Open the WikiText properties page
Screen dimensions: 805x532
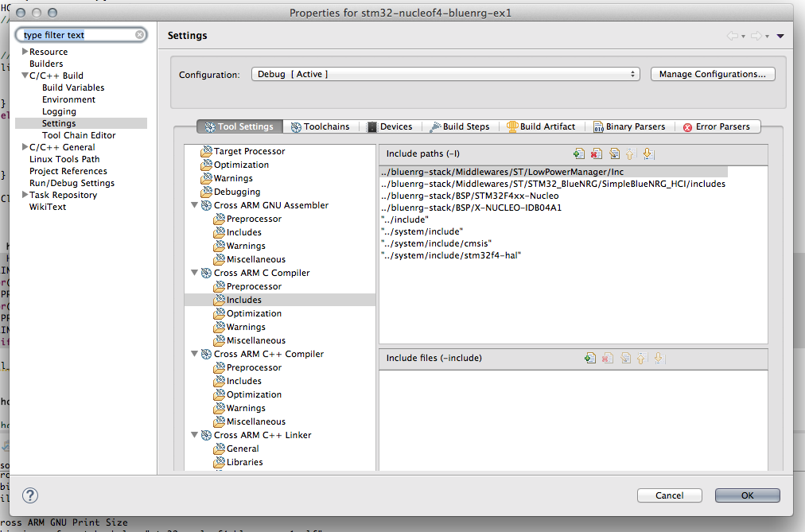coord(48,207)
